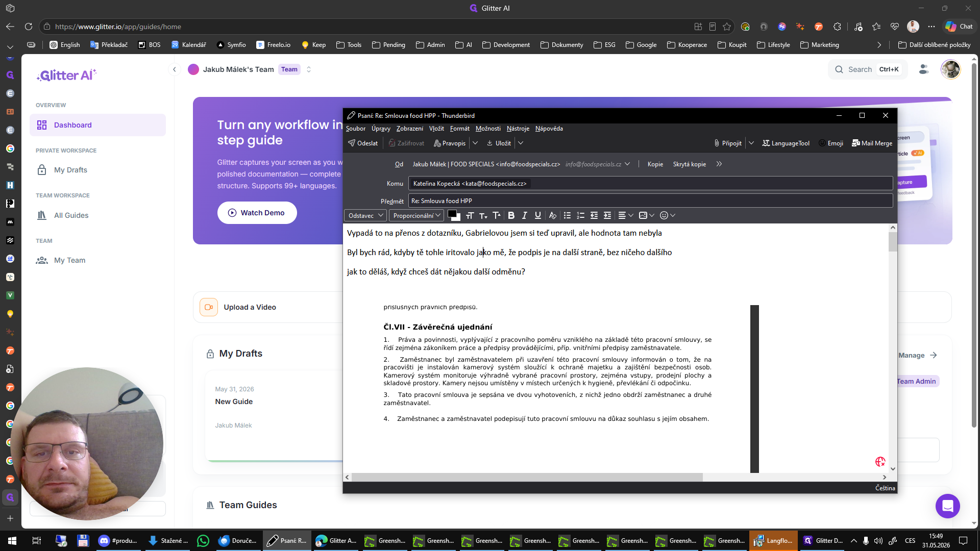
Task: Open the Formát menu
Action: click(x=460, y=129)
